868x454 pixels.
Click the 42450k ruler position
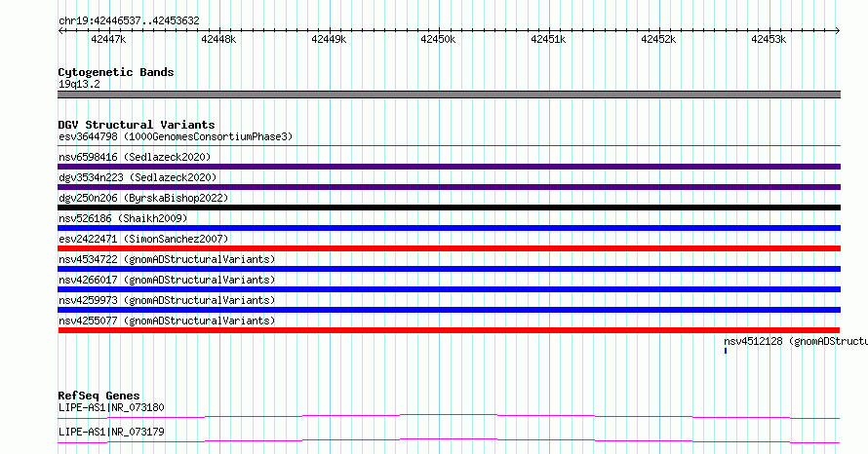(438, 39)
